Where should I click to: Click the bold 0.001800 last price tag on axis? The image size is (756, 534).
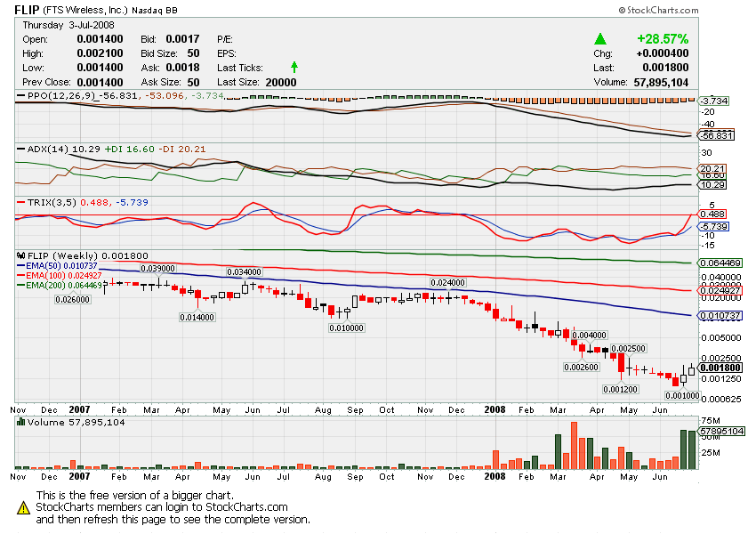click(720, 368)
